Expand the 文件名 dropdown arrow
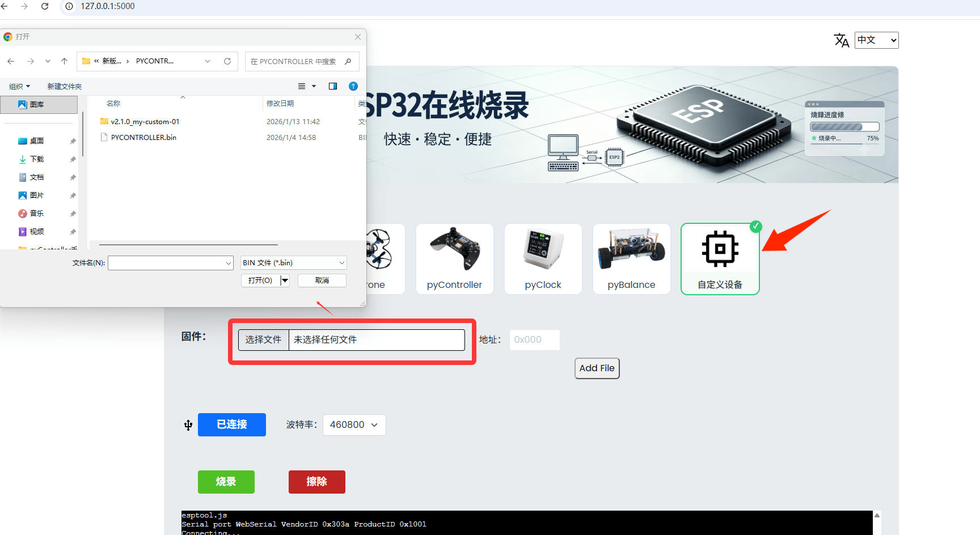The image size is (980, 535). click(x=229, y=263)
